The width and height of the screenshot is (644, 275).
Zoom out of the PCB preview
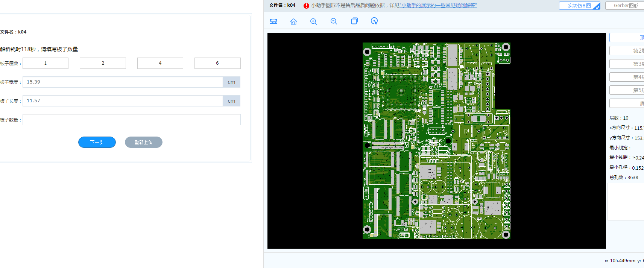tap(334, 21)
